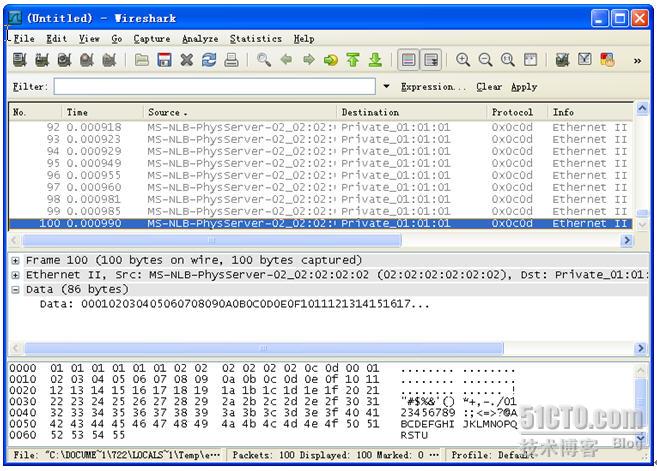Open the Help menu
Screen dimensions: 657x471
click(x=304, y=39)
